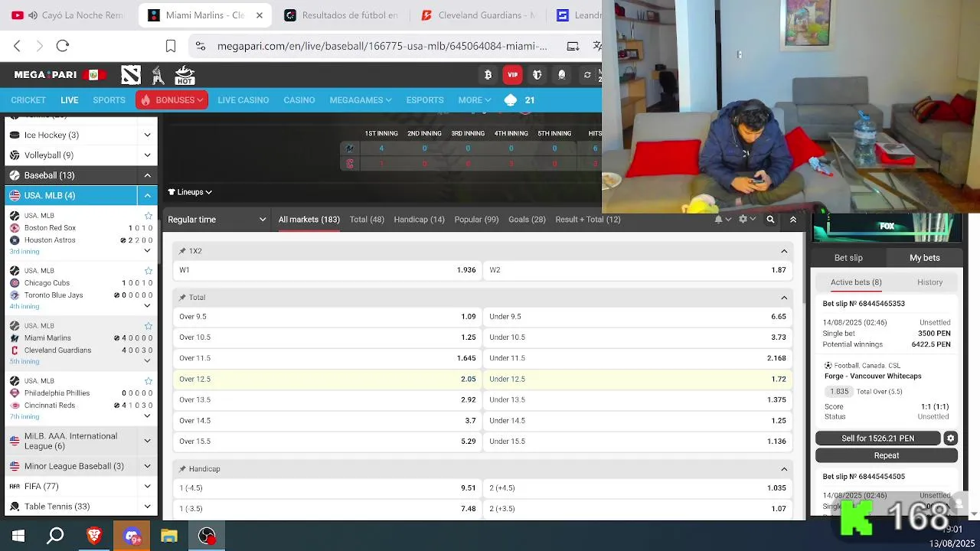Pin the Handicap market
Image resolution: width=980 pixels, height=551 pixels.
point(183,469)
